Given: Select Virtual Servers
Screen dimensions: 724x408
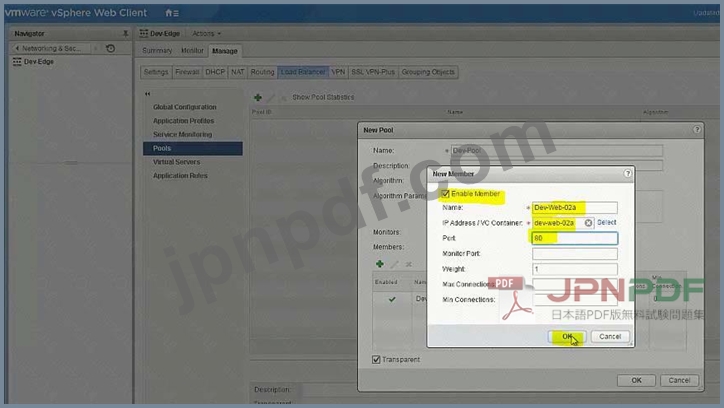Looking at the screenshot, I should coord(176,162).
